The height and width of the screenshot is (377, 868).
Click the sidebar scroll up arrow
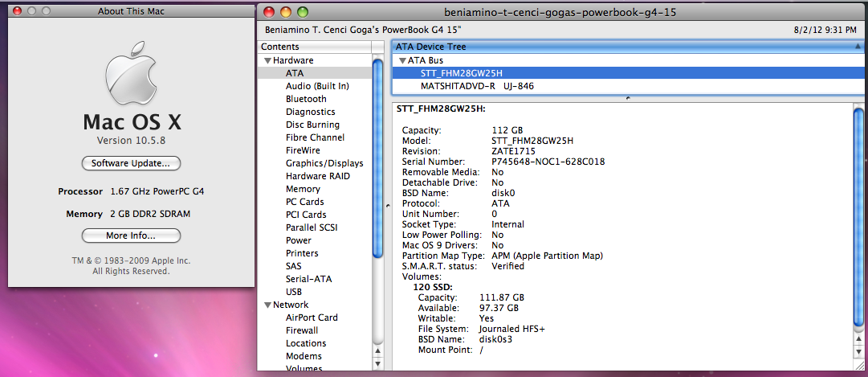coord(379,351)
